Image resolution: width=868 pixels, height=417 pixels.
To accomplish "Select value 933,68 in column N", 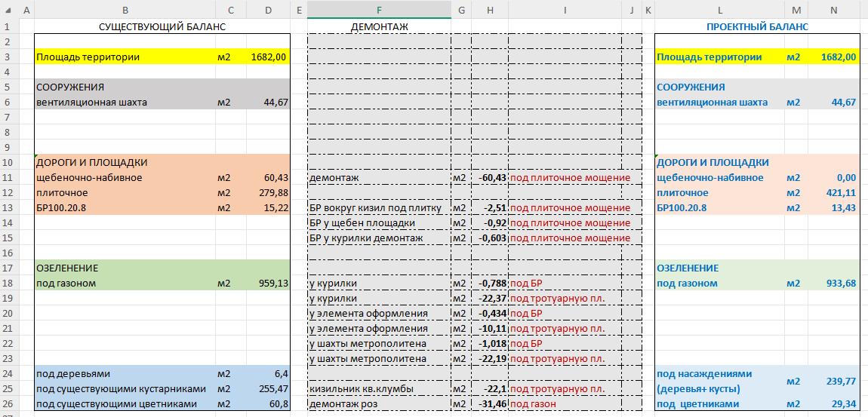I will [x=834, y=284].
